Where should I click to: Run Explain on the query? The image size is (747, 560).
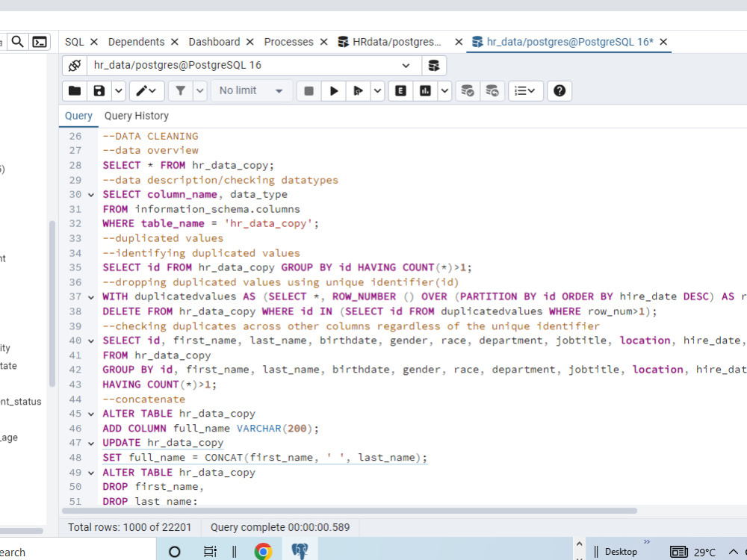pyautogui.click(x=400, y=90)
